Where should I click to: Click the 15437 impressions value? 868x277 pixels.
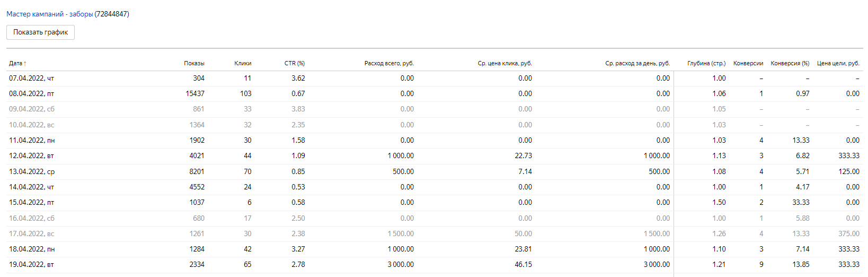pyautogui.click(x=194, y=94)
